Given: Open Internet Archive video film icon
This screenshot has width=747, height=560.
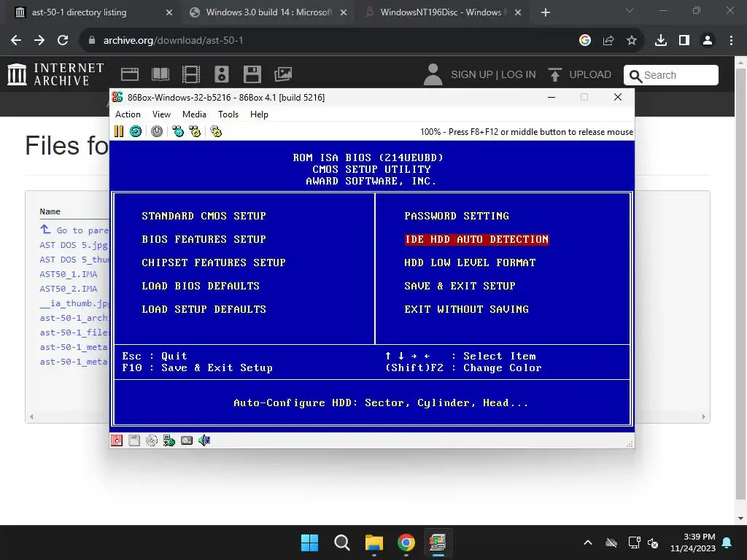Looking at the screenshot, I should pyautogui.click(x=191, y=74).
